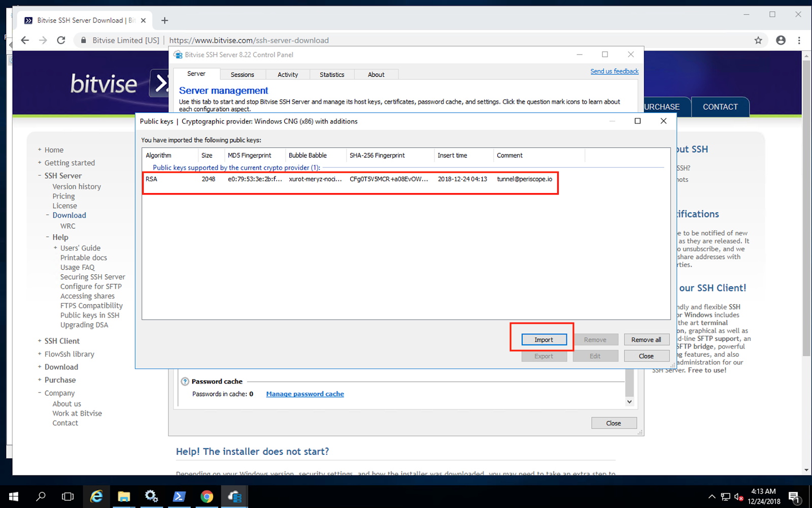Click the CONTACT tab on the website header
This screenshot has height=508, width=812.
coord(720,107)
